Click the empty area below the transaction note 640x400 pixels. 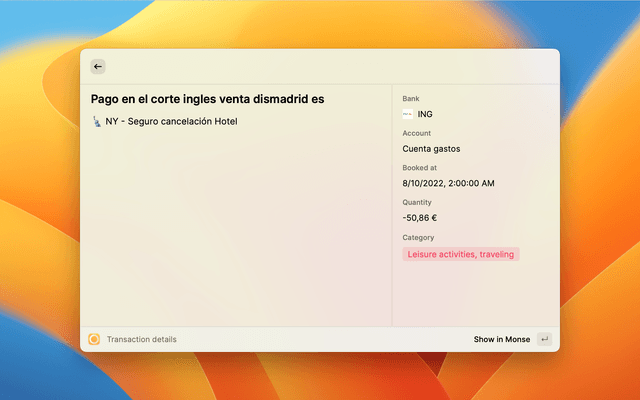point(235,230)
